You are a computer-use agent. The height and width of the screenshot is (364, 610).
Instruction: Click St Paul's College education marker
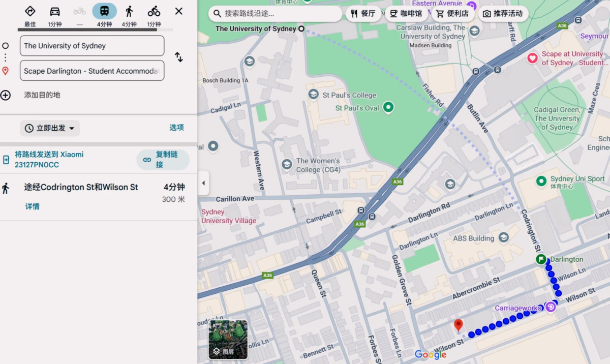(x=314, y=95)
